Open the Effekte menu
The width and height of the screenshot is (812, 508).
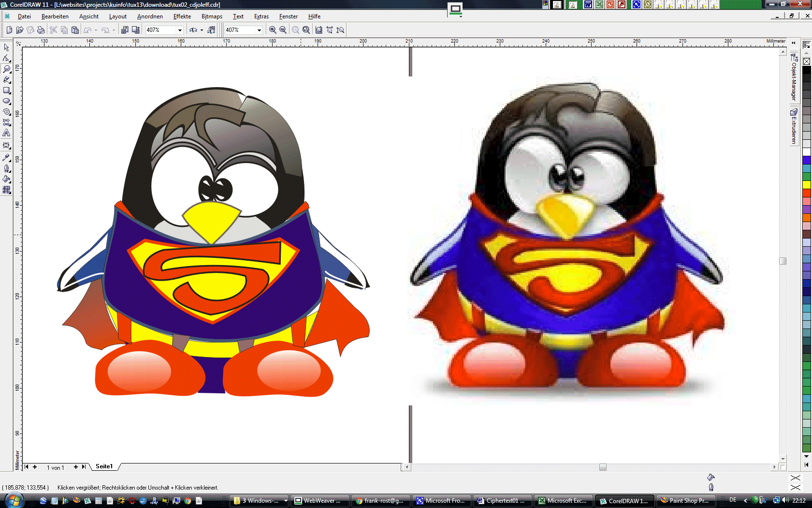click(182, 16)
